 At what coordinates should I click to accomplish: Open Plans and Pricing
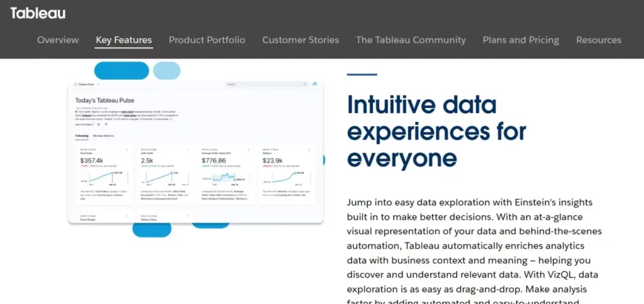point(521,40)
